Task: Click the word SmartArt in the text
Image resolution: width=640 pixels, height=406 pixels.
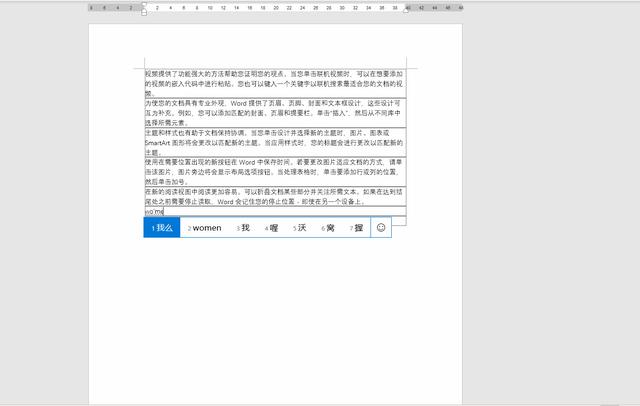Action: pos(160,143)
